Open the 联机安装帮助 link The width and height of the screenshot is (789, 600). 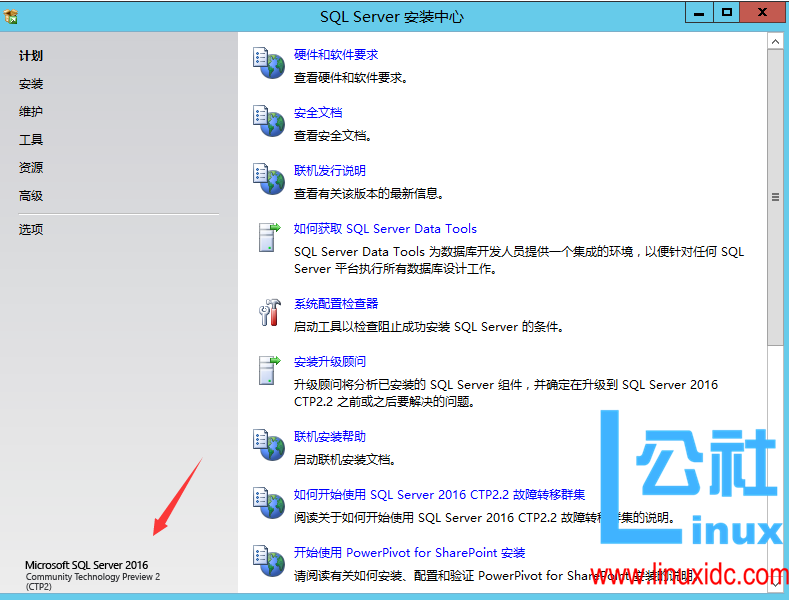330,437
